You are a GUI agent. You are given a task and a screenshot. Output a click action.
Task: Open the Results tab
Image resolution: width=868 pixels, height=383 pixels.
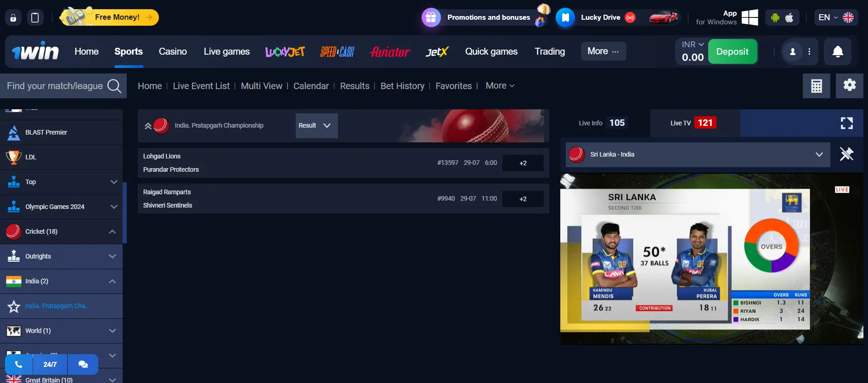[355, 86]
